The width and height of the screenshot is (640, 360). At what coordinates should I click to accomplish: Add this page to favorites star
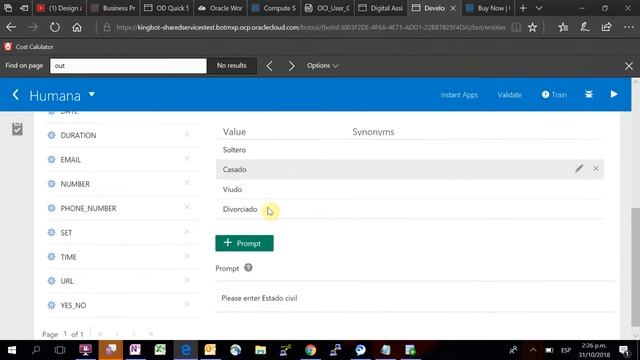532,27
